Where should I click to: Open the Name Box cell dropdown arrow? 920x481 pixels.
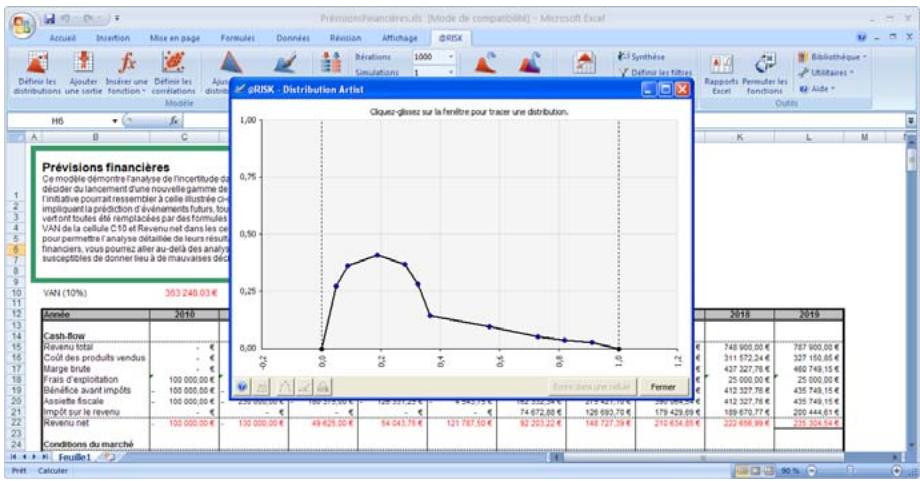point(116,120)
